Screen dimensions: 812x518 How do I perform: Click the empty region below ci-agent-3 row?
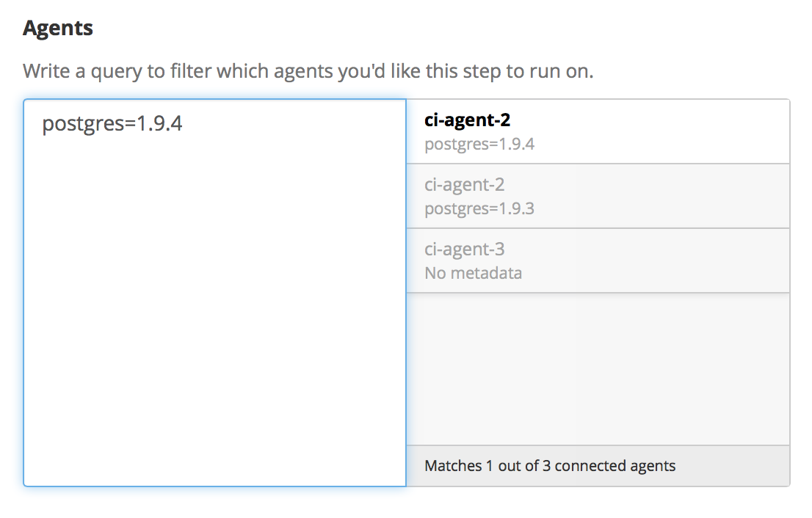coord(598,367)
